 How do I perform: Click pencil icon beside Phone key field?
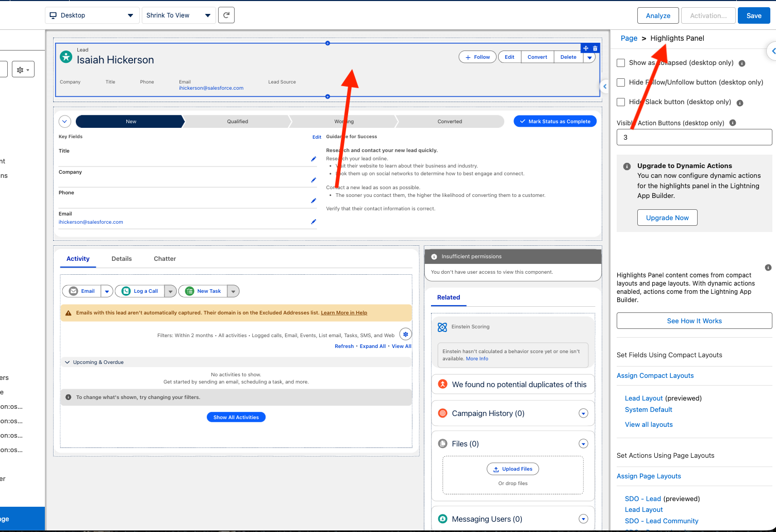(313, 201)
